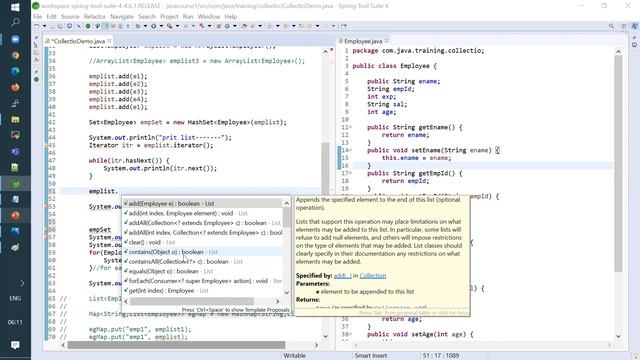Expand the External Tools dropdown arrow
This screenshot has width=640, height=360.
click(x=178, y=26)
